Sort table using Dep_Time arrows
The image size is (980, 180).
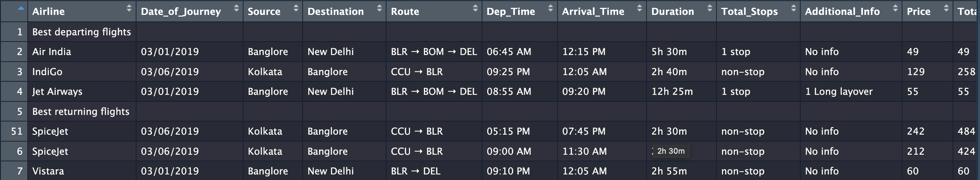(x=551, y=8)
